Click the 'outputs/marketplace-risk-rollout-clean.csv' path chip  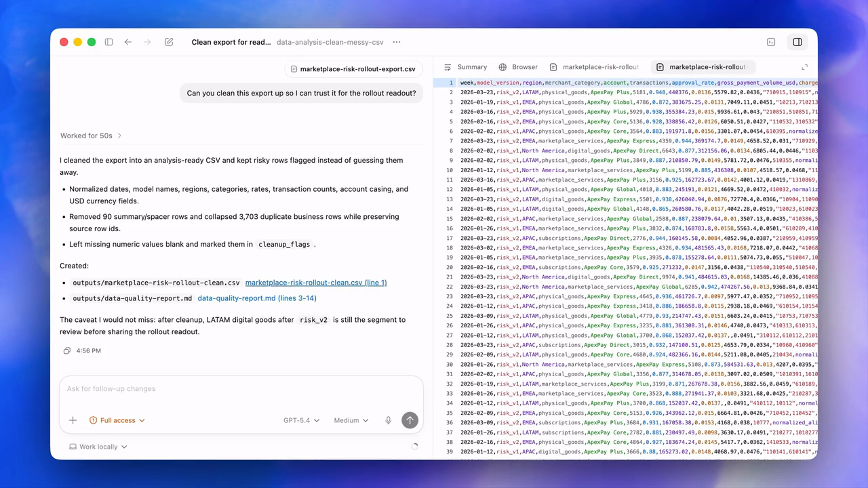click(x=156, y=283)
